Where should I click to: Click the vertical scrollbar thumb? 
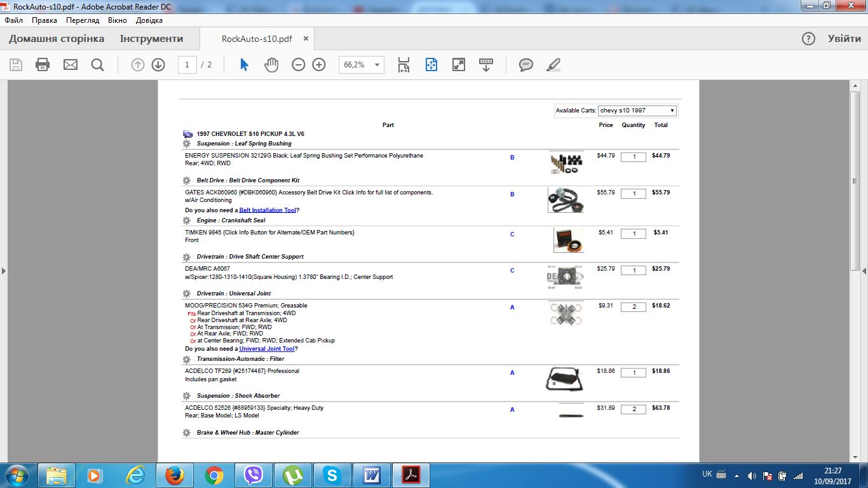point(855,181)
